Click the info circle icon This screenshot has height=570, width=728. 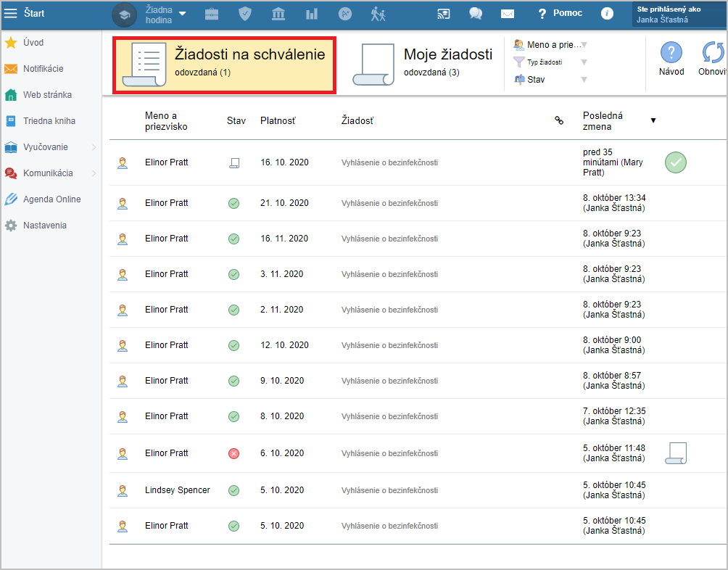pyautogui.click(x=608, y=14)
